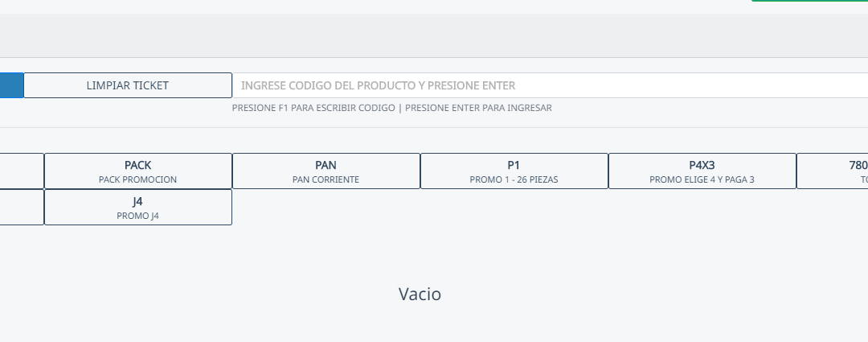This screenshot has height=342, width=868.
Task: Add PROMO 1 - 26 PIEZAS
Action: 514,179
